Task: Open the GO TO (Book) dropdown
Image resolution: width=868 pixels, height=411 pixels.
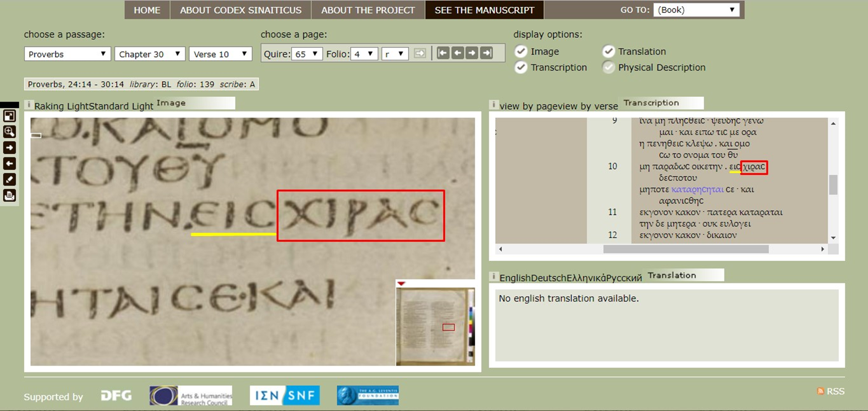Action: click(x=696, y=10)
